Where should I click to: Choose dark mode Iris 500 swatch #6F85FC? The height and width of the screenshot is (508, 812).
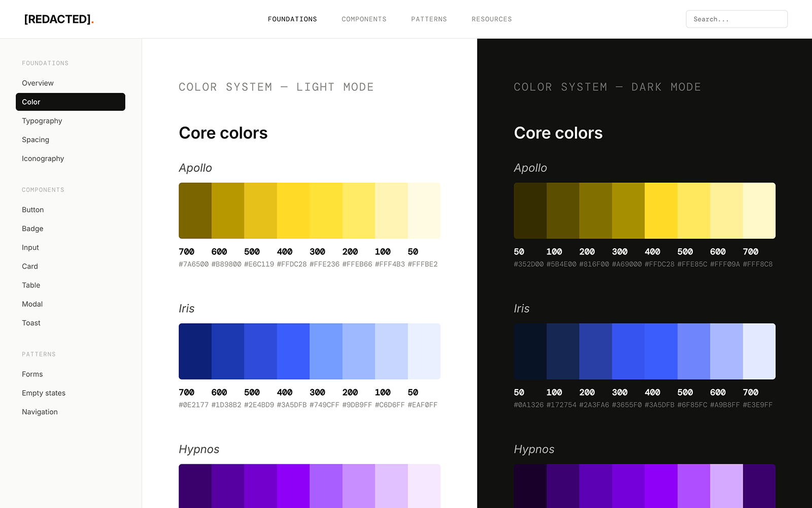click(694, 352)
